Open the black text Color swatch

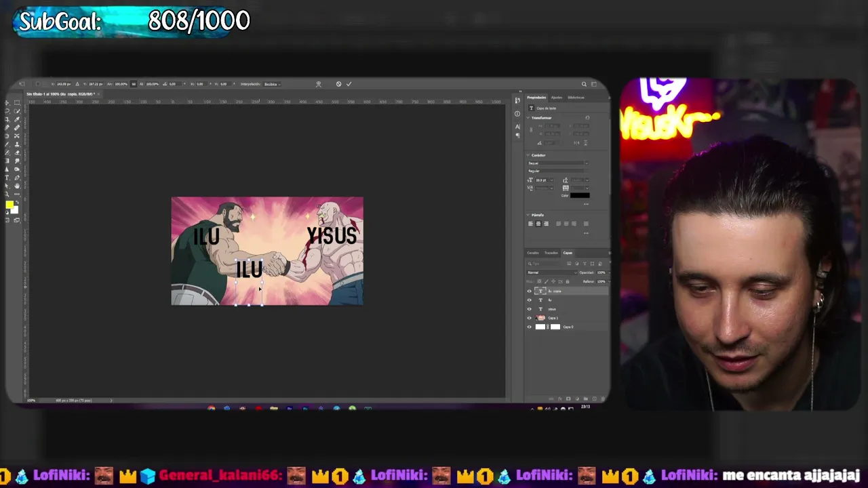[580, 195]
